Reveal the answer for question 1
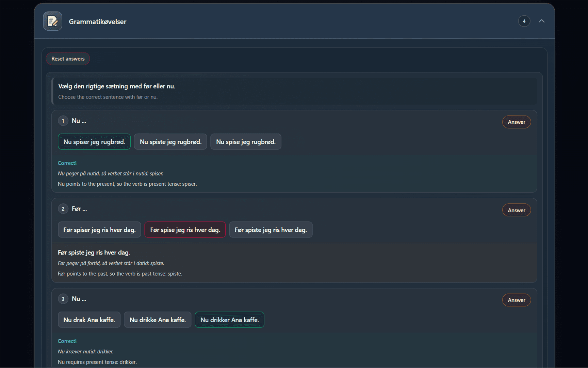Screen dimensions: 588x368 [x=516, y=122]
